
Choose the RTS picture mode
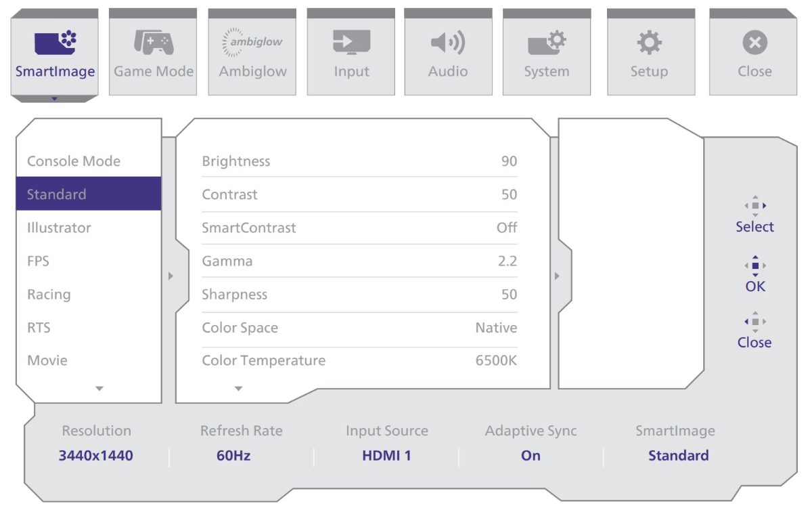[x=89, y=327]
